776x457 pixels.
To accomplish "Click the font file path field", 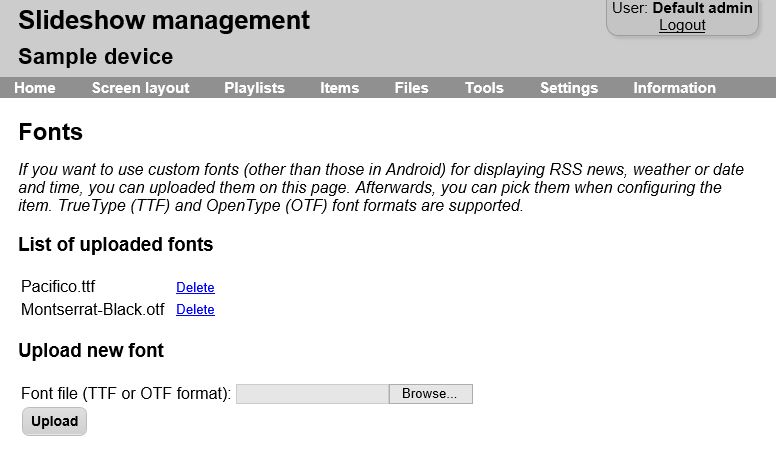I will pyautogui.click(x=313, y=394).
